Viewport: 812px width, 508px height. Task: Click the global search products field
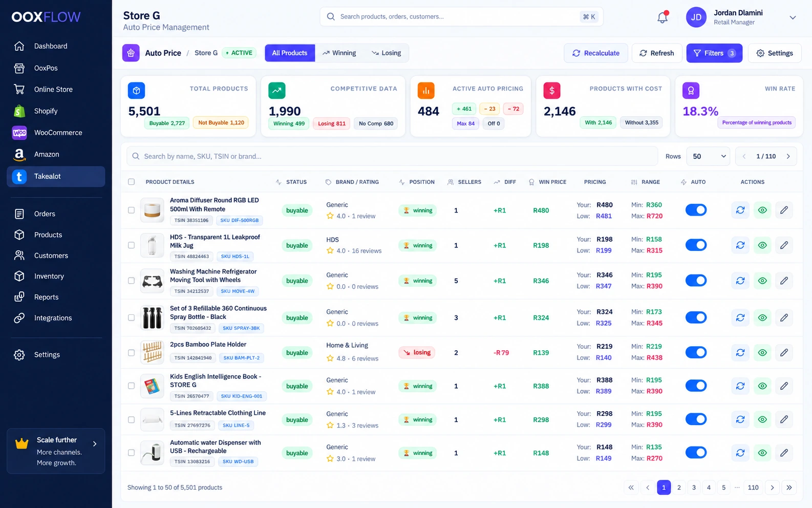point(461,16)
